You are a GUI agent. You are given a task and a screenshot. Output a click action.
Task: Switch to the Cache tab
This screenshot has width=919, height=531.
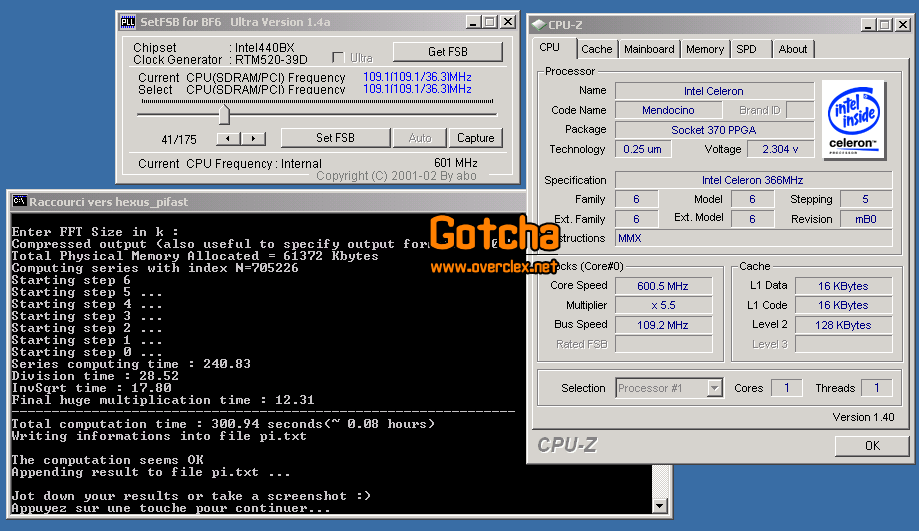[597, 49]
